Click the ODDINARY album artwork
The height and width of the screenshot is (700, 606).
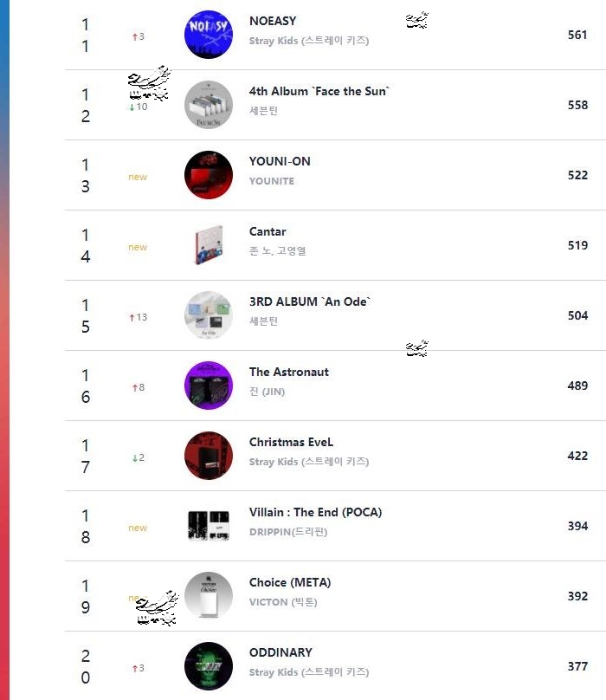tap(209, 666)
